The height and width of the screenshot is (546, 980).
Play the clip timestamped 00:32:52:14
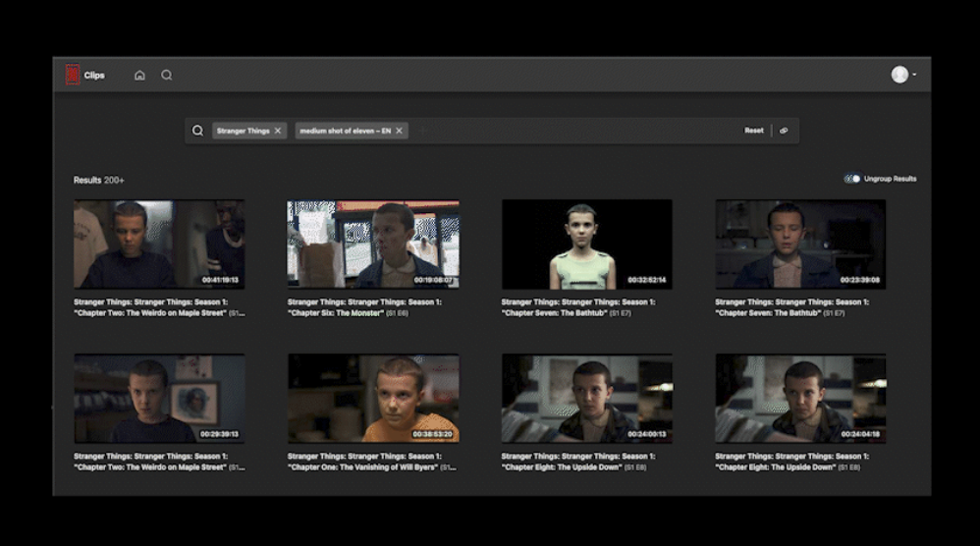(x=587, y=245)
